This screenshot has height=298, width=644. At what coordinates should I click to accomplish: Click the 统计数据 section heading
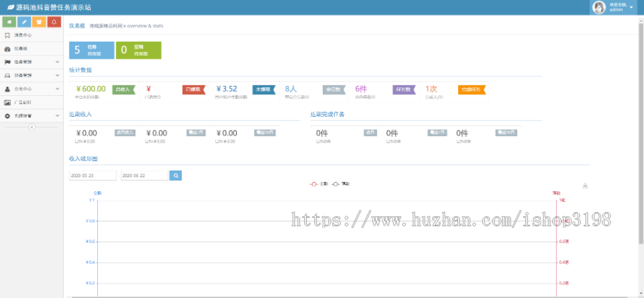[x=80, y=70]
